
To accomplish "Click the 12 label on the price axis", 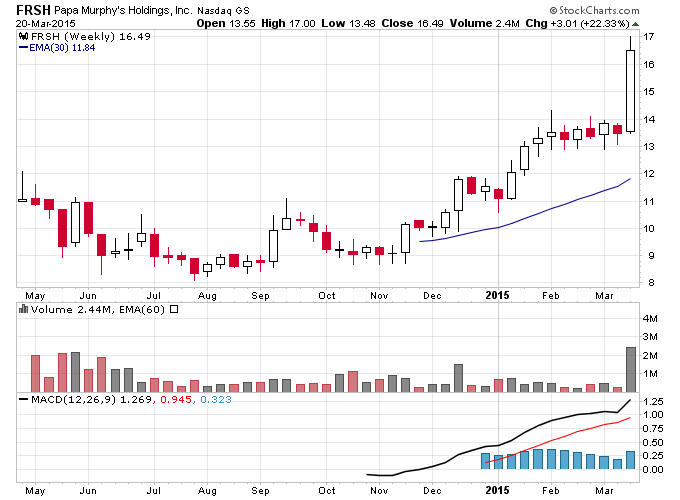I will tap(648, 174).
